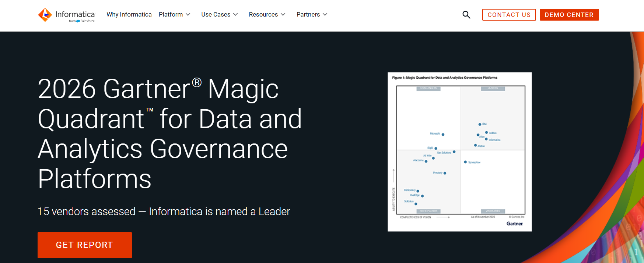Expand the Partners chevron arrow
Viewport: 644px width, 263px height.
coord(325,14)
